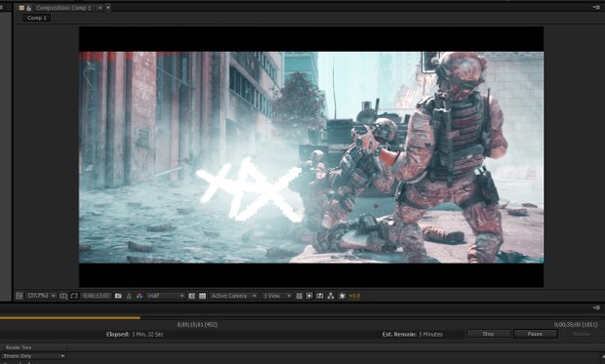Toggle the transparency grid icon
Screen dimensions: 605x364
tap(202, 296)
